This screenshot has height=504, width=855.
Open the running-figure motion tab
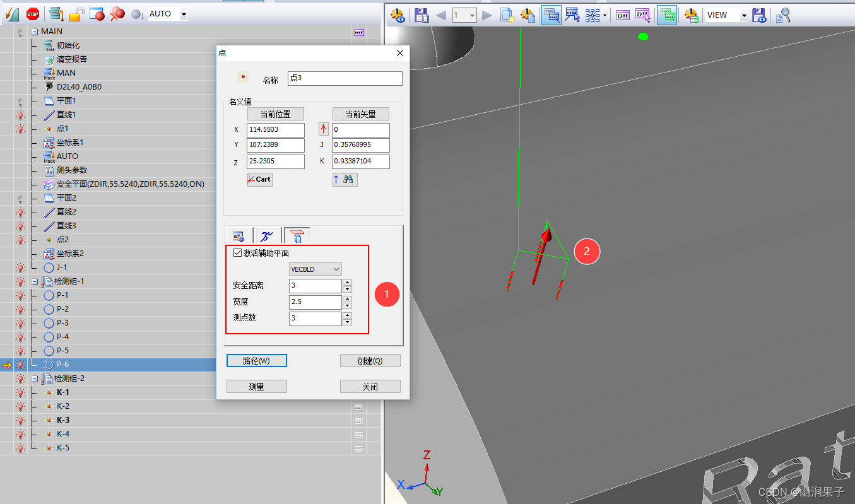click(x=267, y=236)
